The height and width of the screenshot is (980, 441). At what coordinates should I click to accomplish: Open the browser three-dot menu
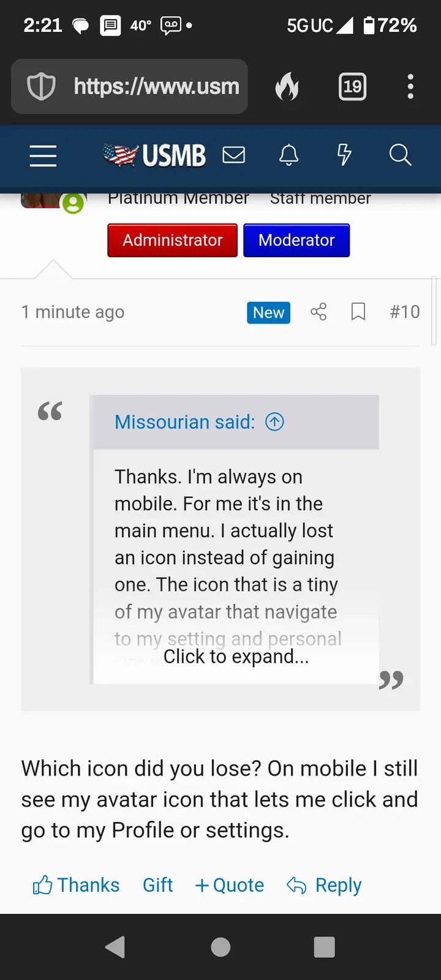(x=410, y=86)
